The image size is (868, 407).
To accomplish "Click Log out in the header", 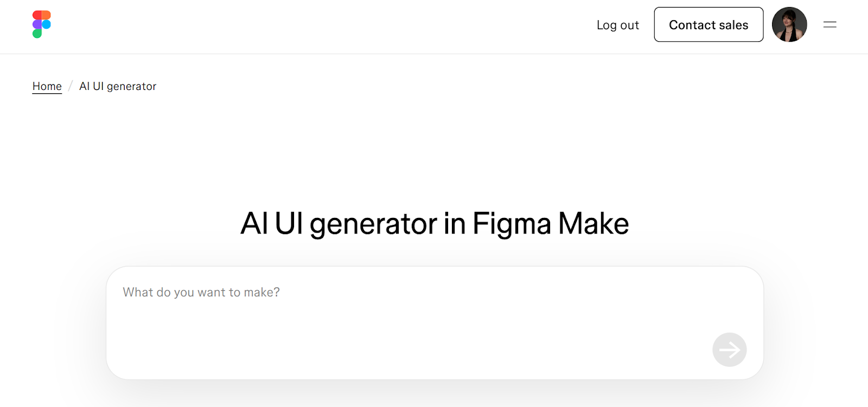I will 617,25.
